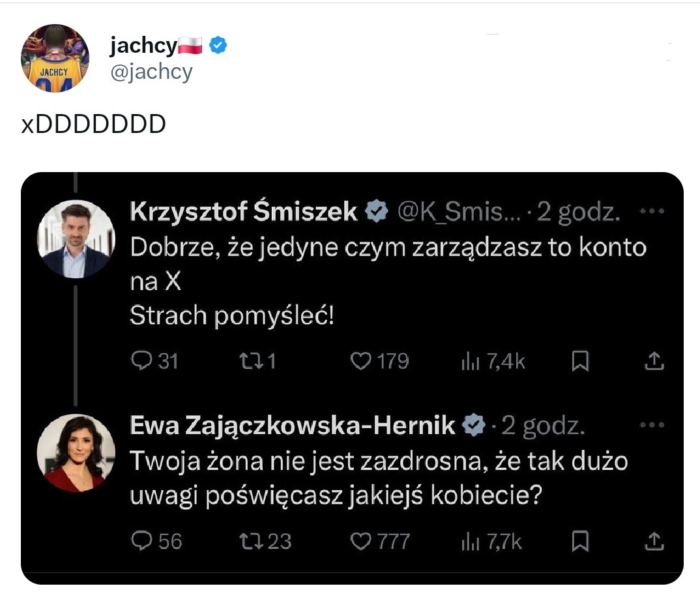Open Krzysztof Śmiszek's profile picture
The height and width of the screenshot is (599, 700).
click(x=76, y=239)
